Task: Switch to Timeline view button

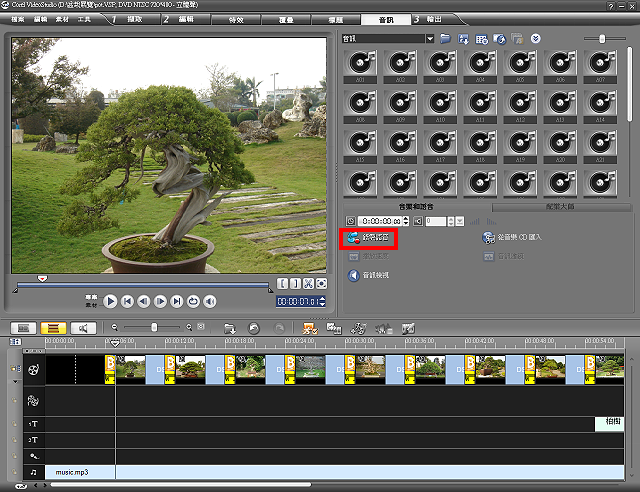Action: click(x=53, y=328)
